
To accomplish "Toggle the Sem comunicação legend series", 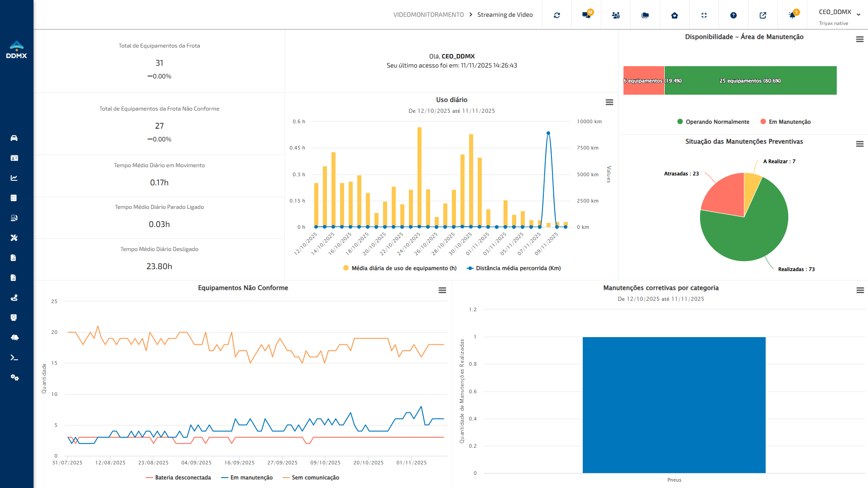I will point(311,478).
